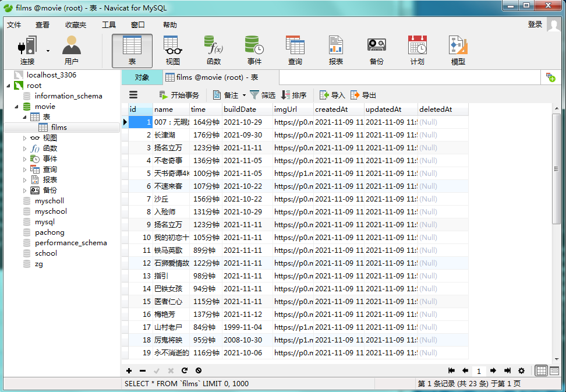566x392 pixels.
Task: Click the discard changes X icon
Action: coord(171,370)
